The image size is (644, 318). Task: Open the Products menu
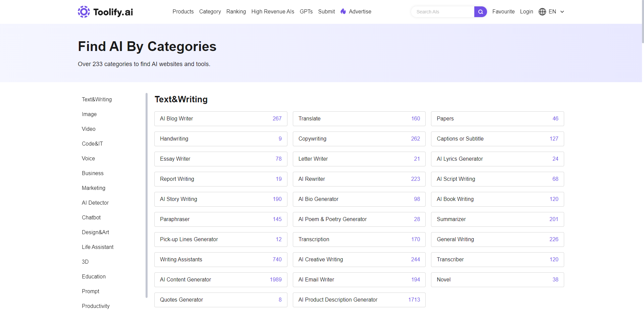tap(183, 11)
